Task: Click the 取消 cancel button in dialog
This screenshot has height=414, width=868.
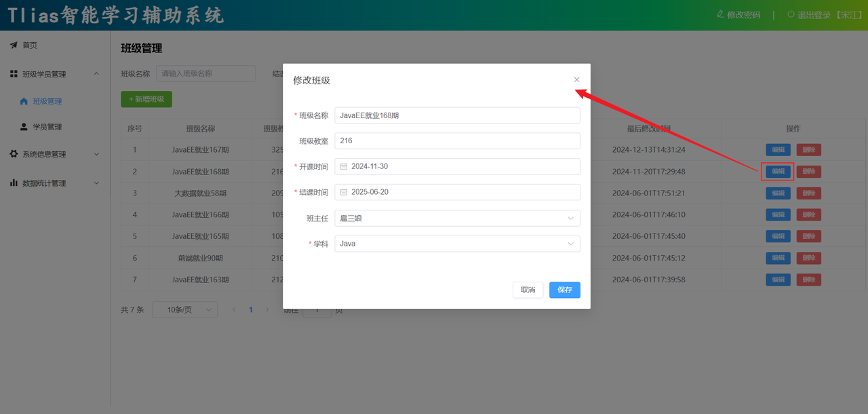Action: point(528,290)
